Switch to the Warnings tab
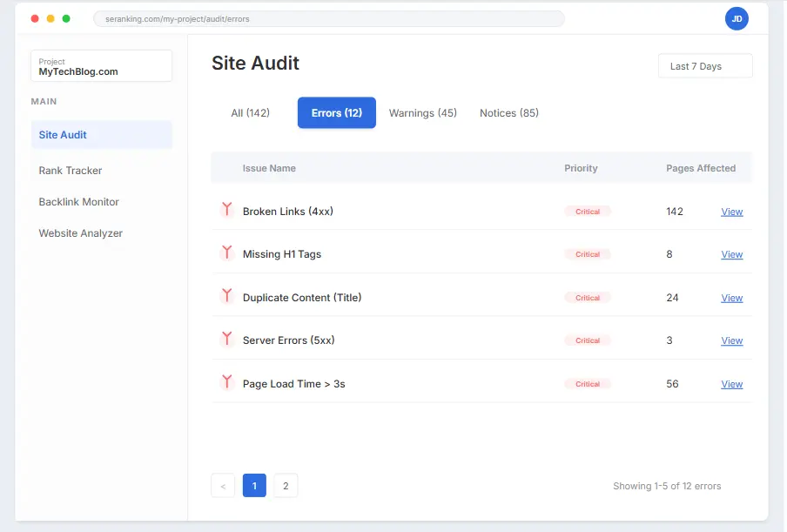This screenshot has height=532, width=787. click(422, 112)
